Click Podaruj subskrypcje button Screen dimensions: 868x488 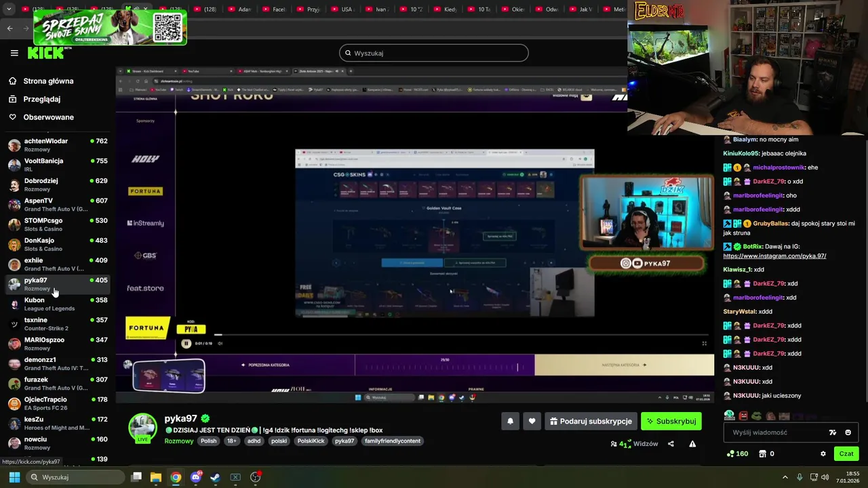pyautogui.click(x=591, y=421)
